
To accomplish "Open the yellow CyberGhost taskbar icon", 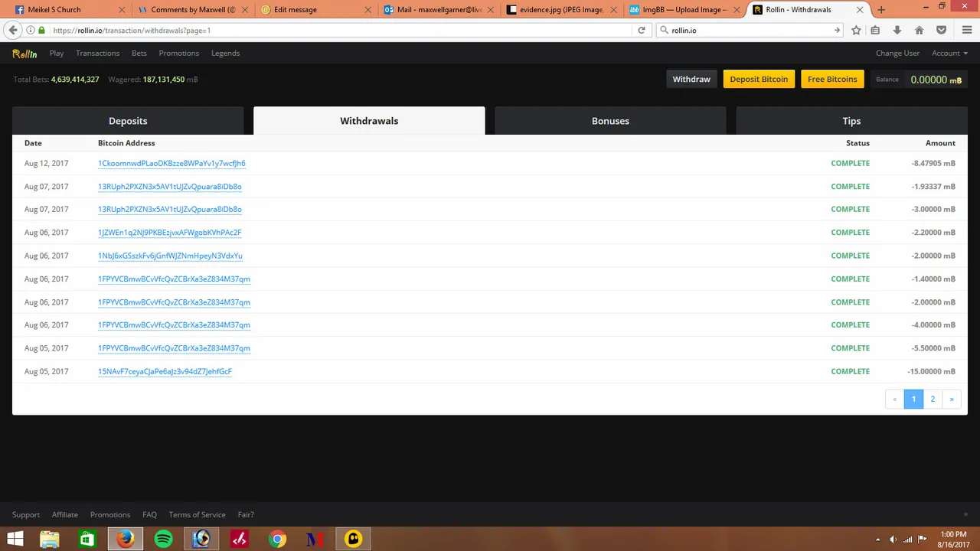I will (x=353, y=539).
